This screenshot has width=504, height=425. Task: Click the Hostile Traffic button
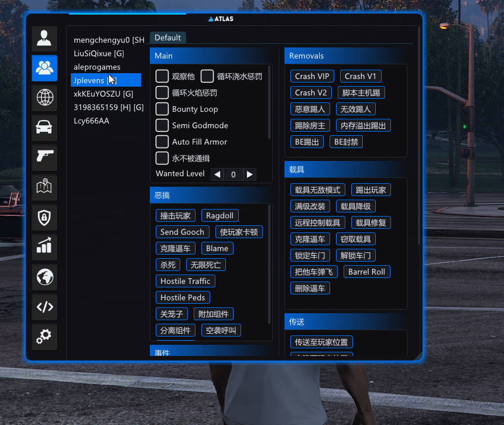pyautogui.click(x=186, y=281)
